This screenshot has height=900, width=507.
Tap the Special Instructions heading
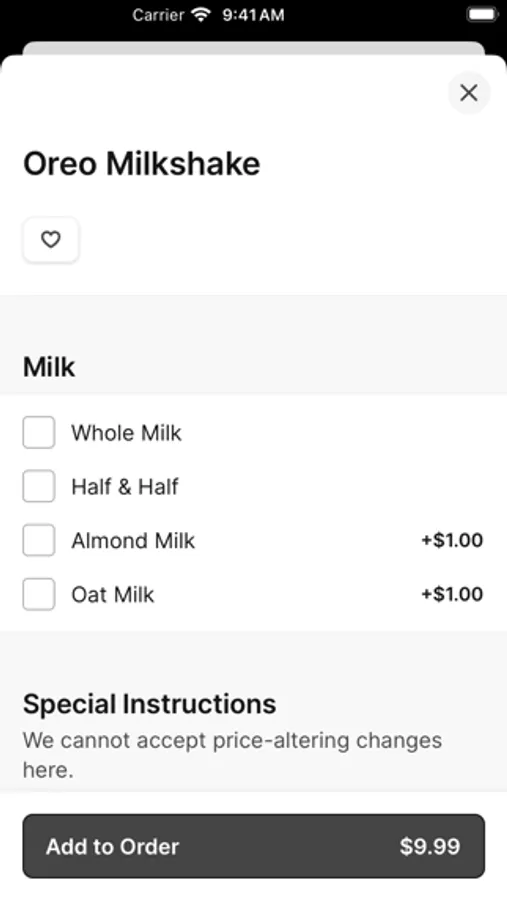(x=149, y=704)
